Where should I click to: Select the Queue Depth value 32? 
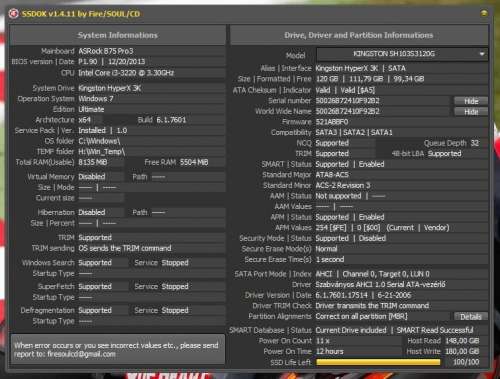tap(474, 143)
